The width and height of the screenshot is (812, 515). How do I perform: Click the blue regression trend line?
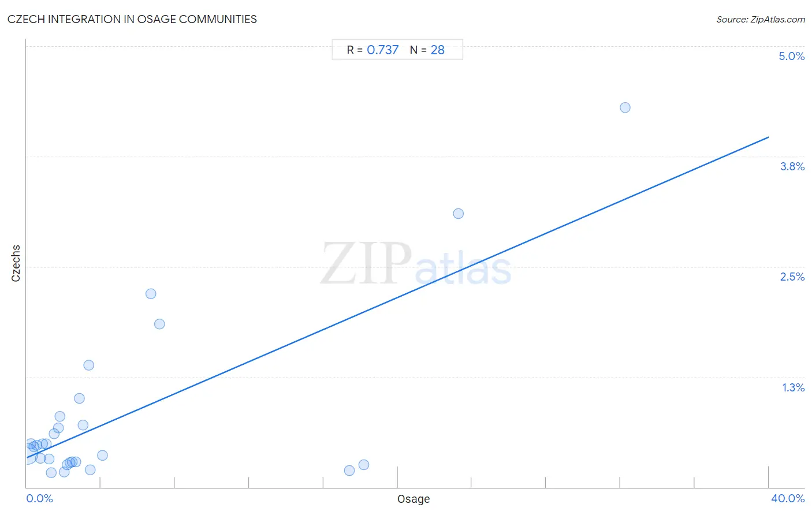pos(397,297)
